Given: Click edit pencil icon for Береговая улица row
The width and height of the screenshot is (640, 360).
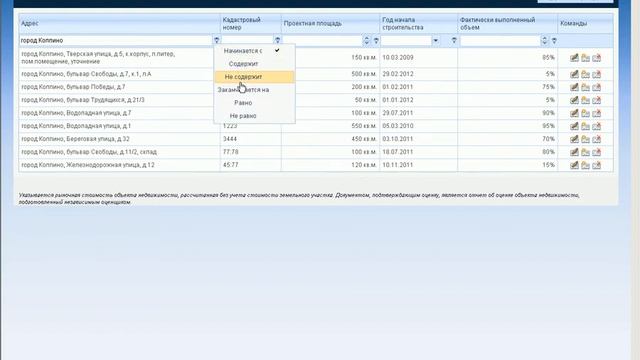Looking at the screenshot, I should pyautogui.click(x=574, y=139).
